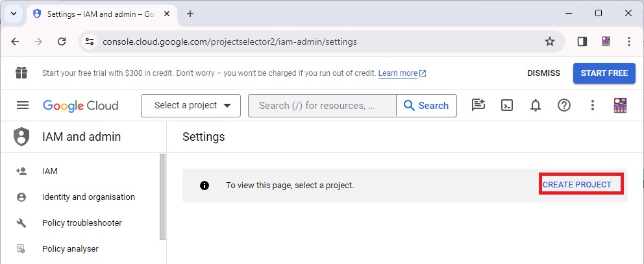Open the Select a project dropdown
This screenshot has height=264, width=644.
pyautogui.click(x=191, y=106)
